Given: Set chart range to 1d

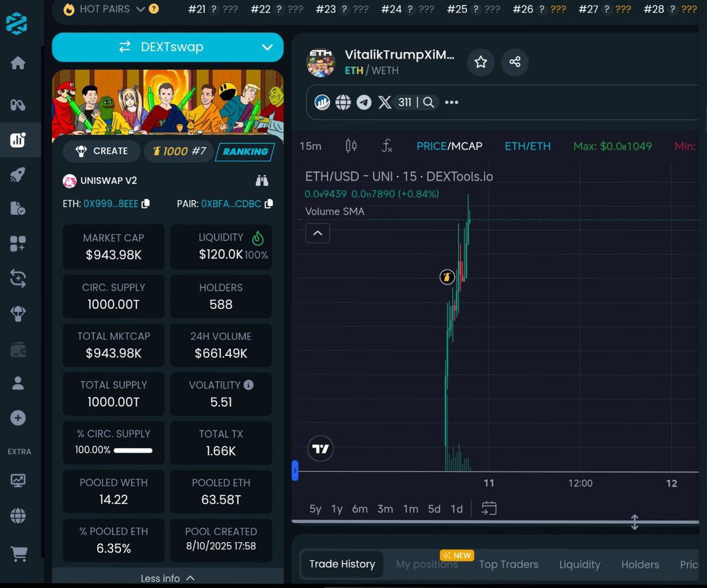Looking at the screenshot, I should (457, 509).
